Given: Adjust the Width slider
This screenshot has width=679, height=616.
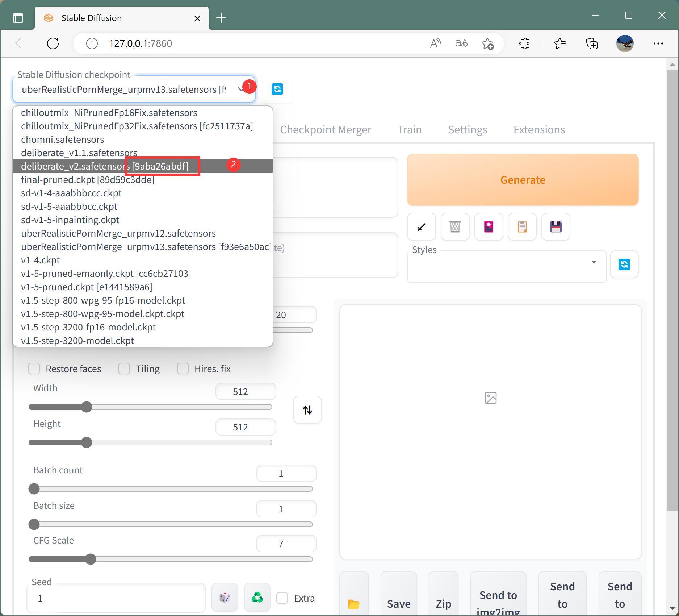Looking at the screenshot, I should coord(150,407).
